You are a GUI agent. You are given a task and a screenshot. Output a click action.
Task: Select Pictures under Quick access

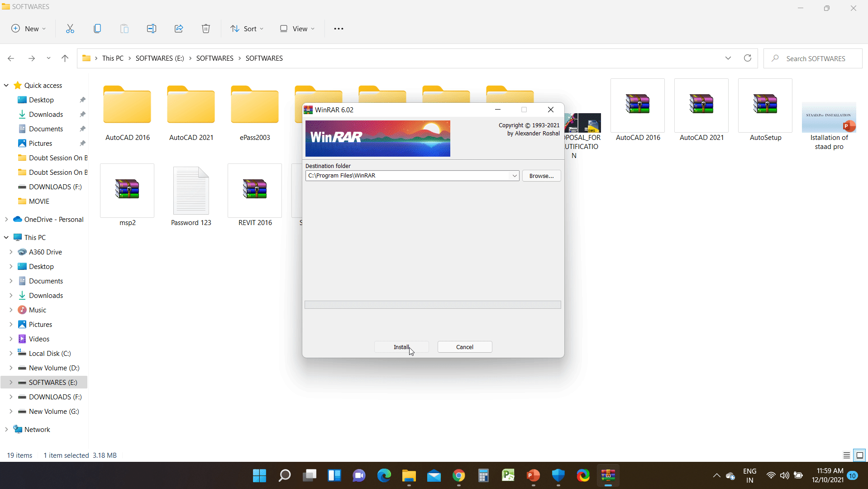(40, 143)
